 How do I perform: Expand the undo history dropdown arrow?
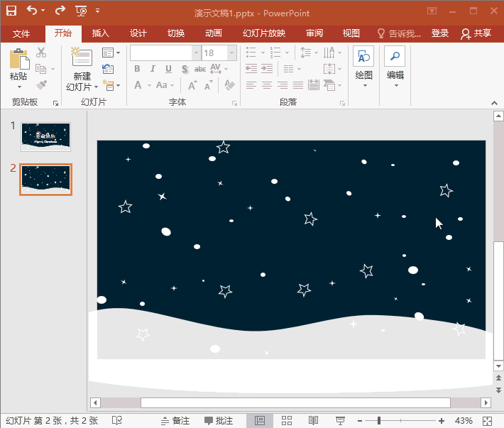point(43,11)
